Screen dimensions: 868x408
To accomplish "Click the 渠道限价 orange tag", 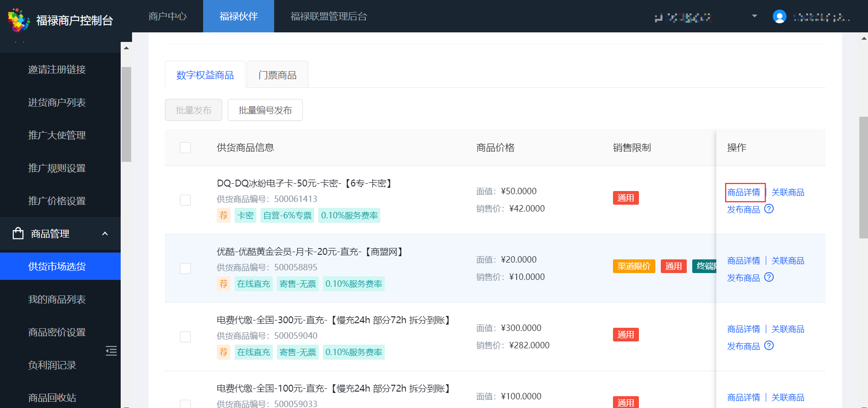I will (x=634, y=266).
